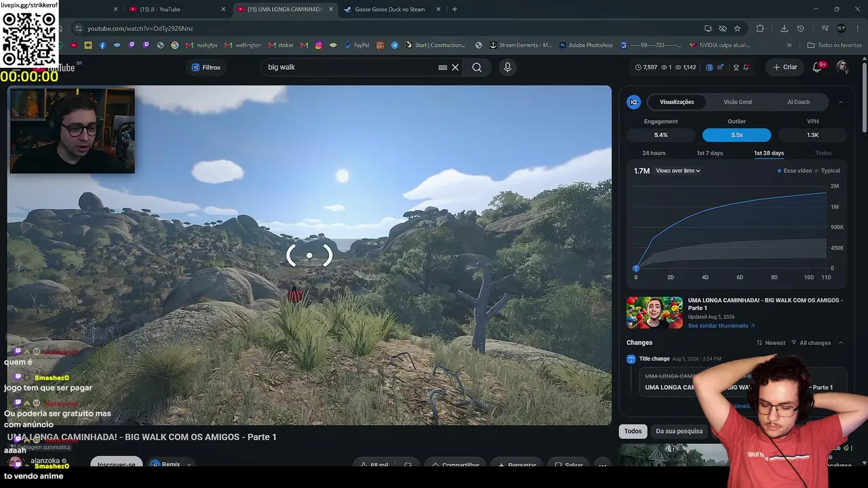Open the video thumbnail in the vidIQ panel

[654, 312]
